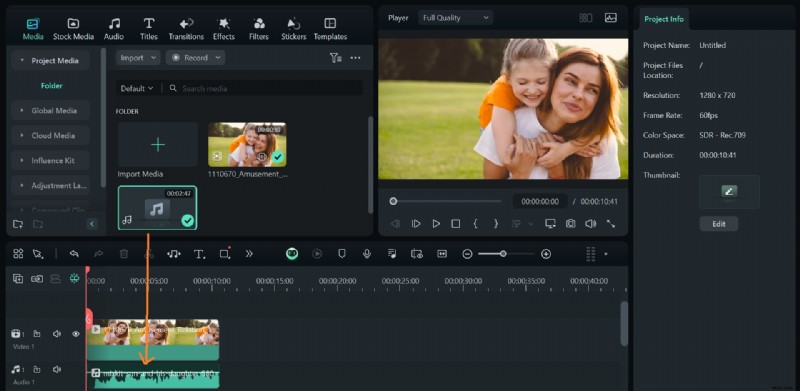
Task: Select the Folder entry in sidebar
Action: pyautogui.click(x=52, y=86)
